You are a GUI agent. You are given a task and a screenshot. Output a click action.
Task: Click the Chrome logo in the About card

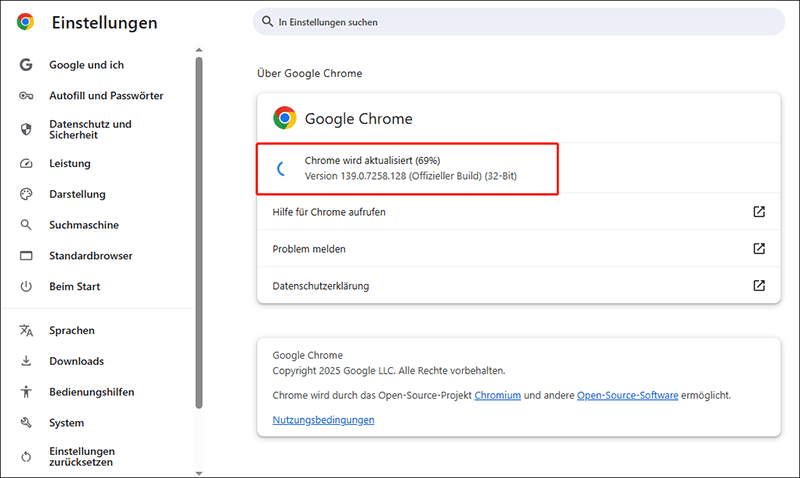(x=285, y=118)
